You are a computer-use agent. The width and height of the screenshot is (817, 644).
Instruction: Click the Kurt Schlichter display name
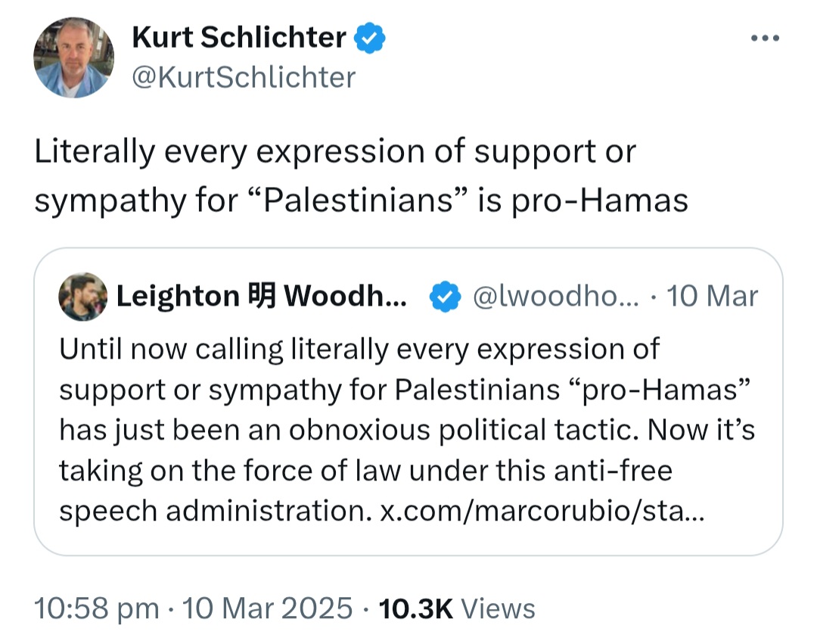[239, 38]
